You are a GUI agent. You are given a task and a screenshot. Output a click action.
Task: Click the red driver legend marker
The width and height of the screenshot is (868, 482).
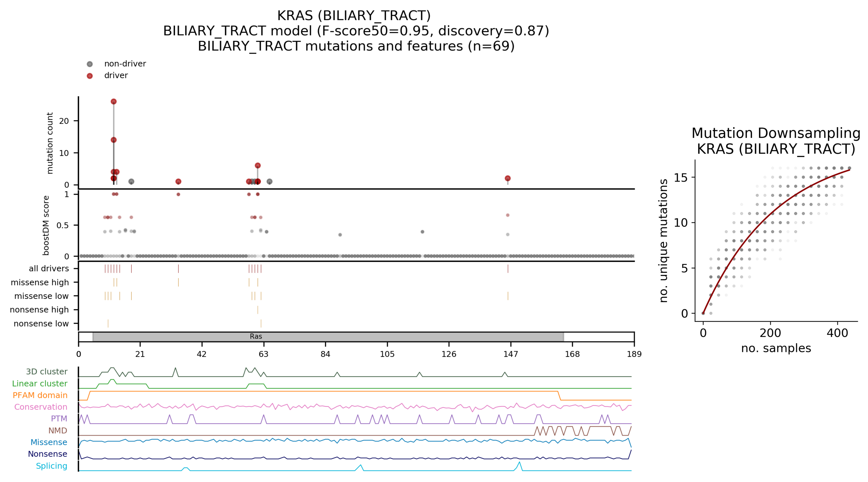[x=90, y=76]
